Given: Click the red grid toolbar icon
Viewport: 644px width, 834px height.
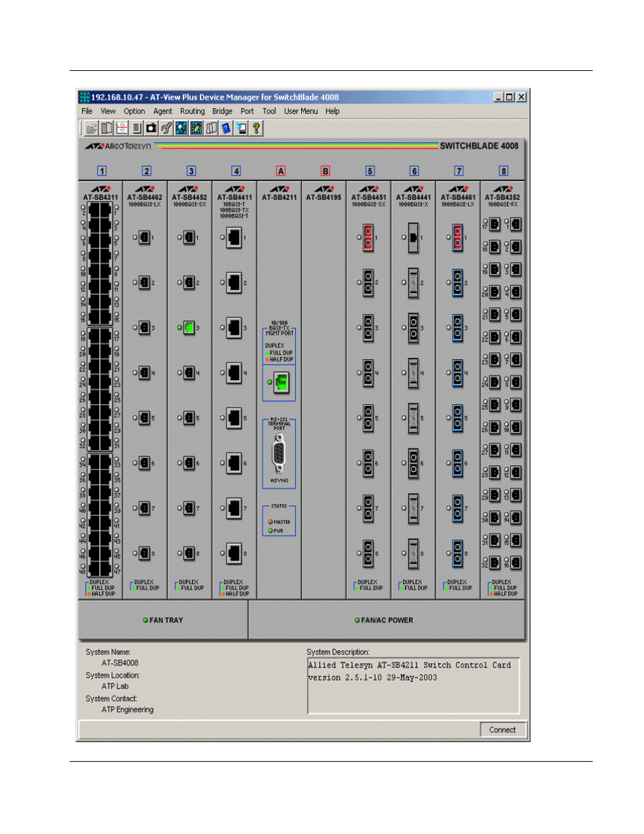Looking at the screenshot, I should (x=122, y=128).
